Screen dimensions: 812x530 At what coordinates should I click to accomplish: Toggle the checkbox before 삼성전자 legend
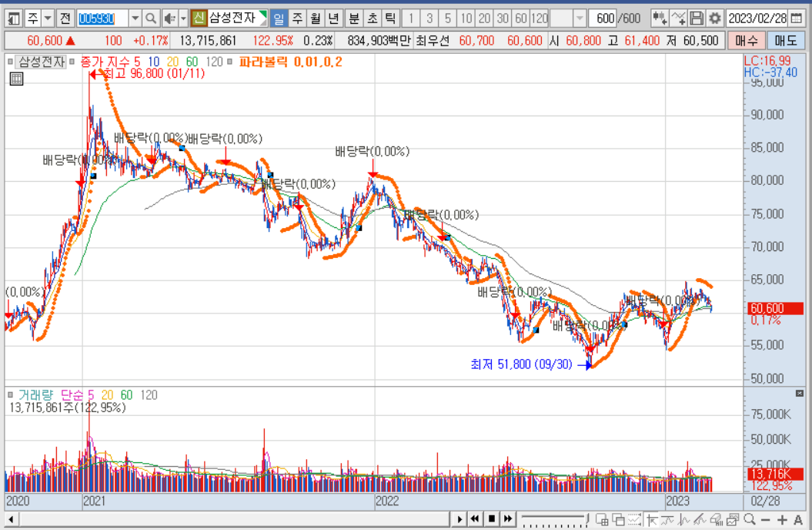click(10, 62)
